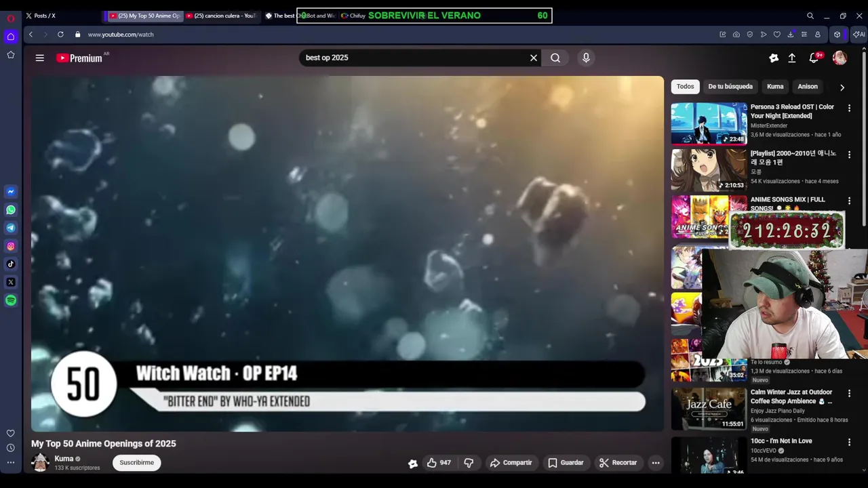Reload the current page

coord(60,35)
